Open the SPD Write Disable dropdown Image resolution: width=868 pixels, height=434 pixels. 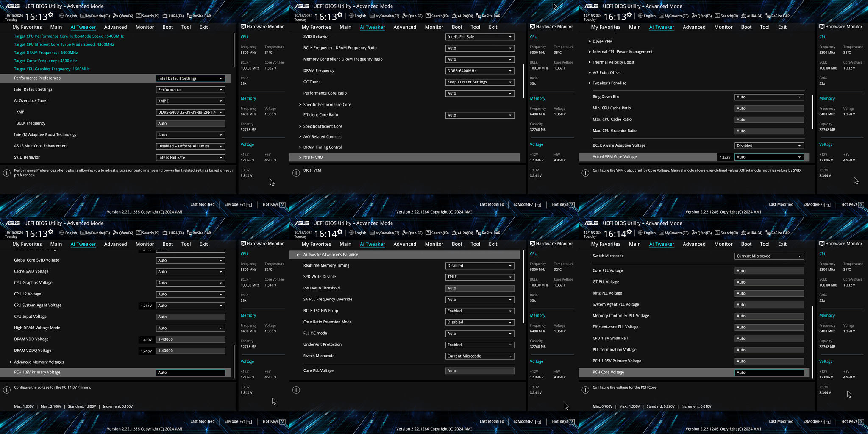coord(480,277)
